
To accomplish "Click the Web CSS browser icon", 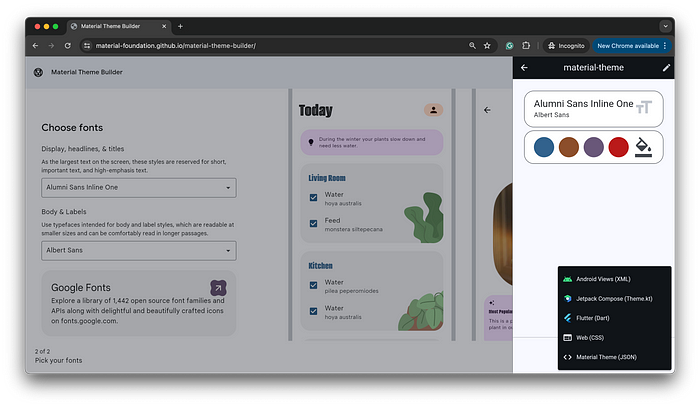I will click(567, 338).
